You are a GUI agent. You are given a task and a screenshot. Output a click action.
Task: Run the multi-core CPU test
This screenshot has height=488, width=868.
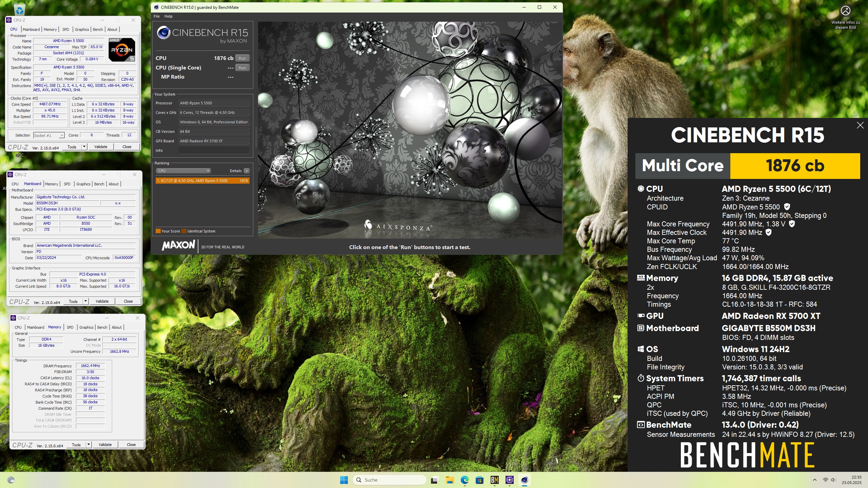[242, 58]
